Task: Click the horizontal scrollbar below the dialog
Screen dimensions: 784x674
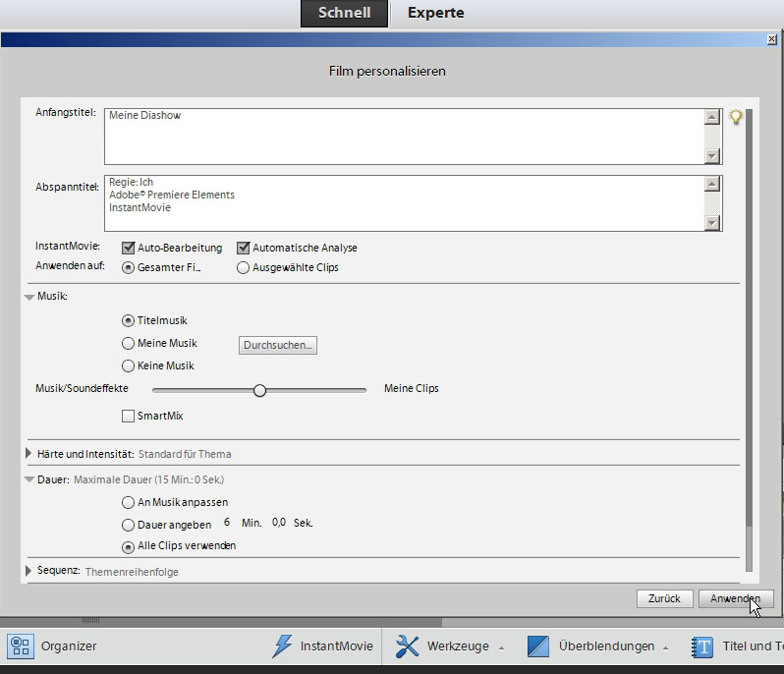Action: pos(221,622)
